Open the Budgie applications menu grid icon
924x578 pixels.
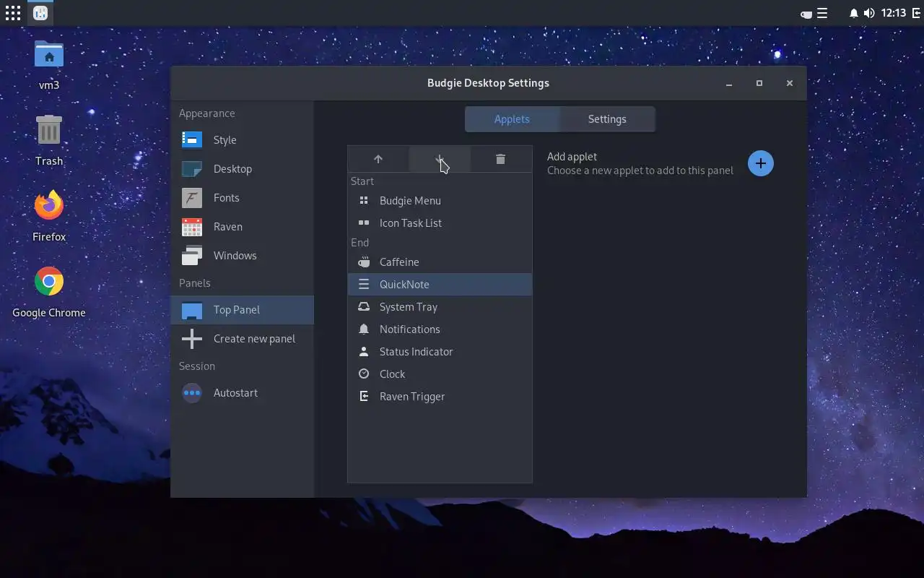[13, 13]
